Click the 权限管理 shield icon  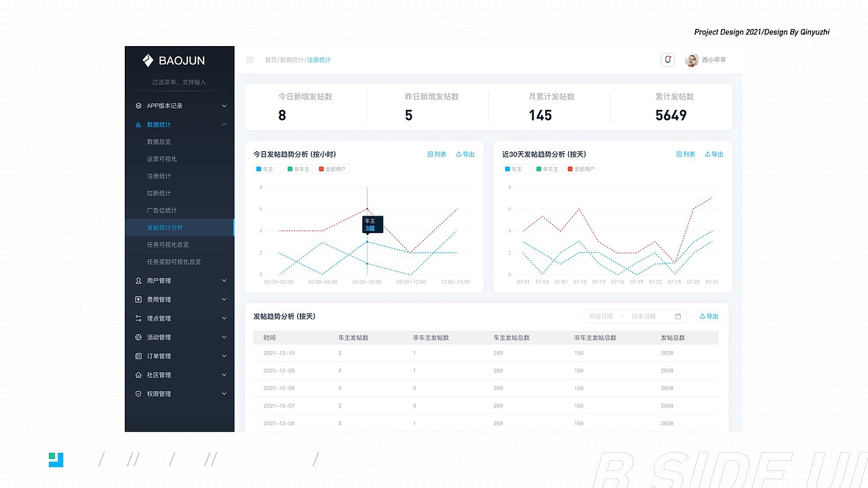click(x=138, y=394)
